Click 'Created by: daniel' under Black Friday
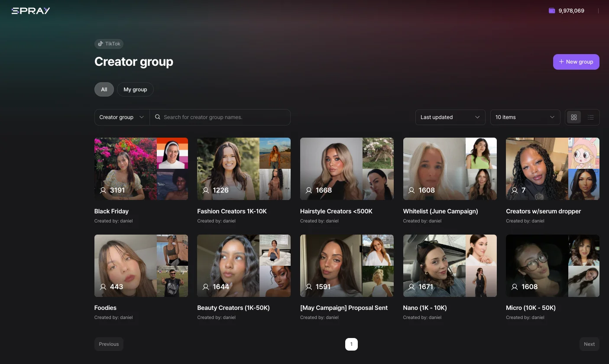The image size is (609, 364). [113, 221]
